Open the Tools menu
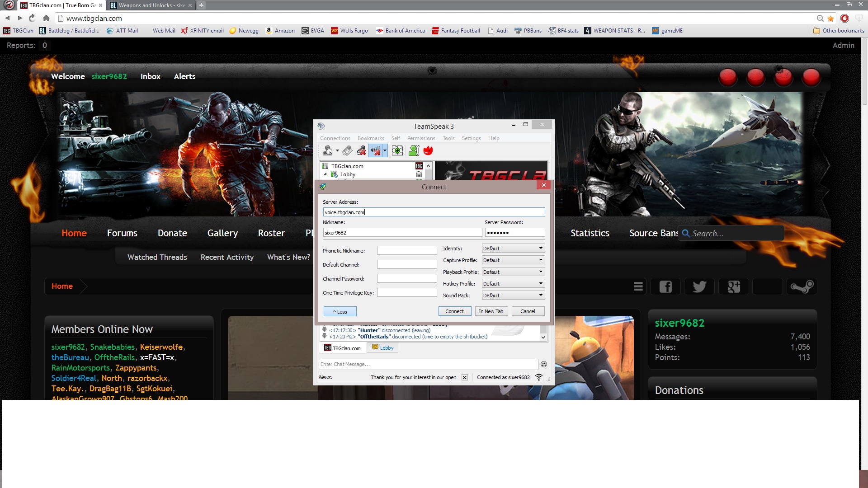This screenshot has height=488, width=868. [x=448, y=138]
